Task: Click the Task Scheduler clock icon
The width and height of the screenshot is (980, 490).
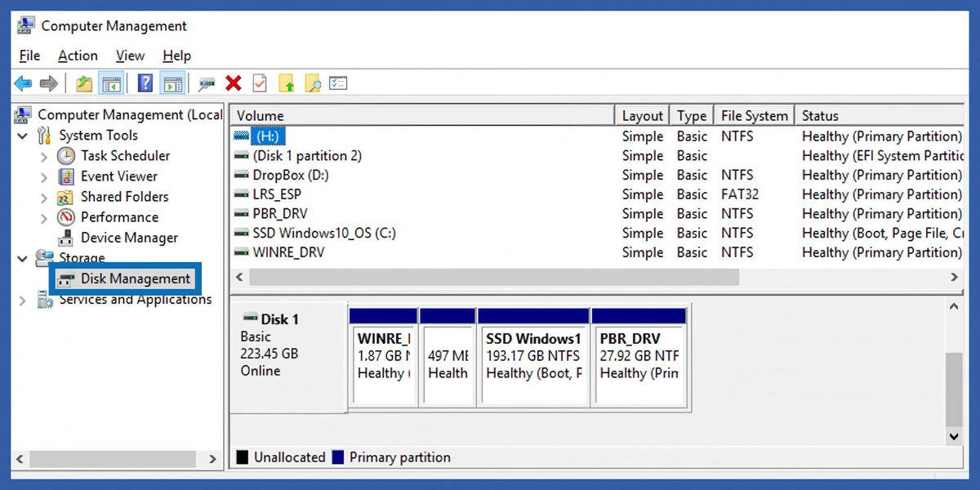Action: click(66, 155)
